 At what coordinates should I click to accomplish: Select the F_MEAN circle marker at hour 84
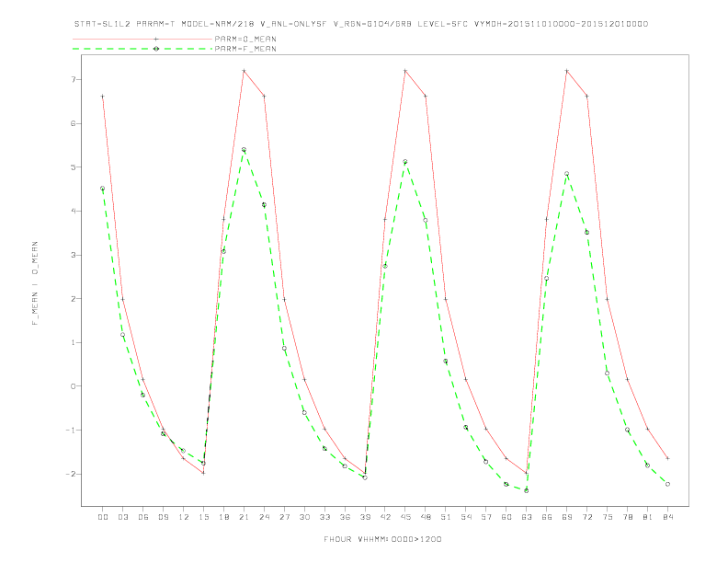pos(667,484)
